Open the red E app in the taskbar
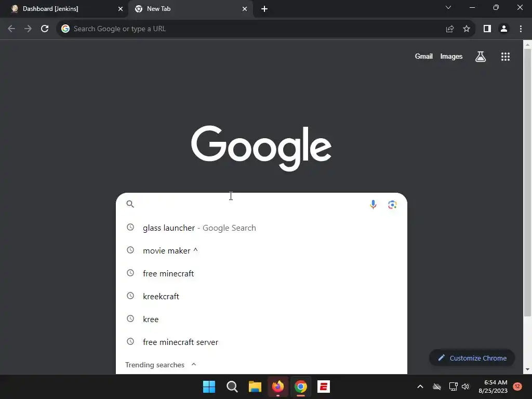Screen dimensions: 532x399 [324, 387]
